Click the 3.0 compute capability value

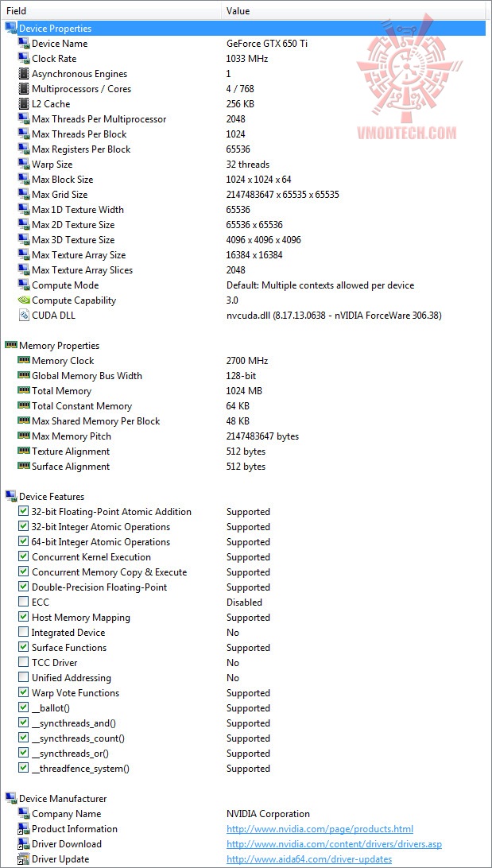pos(232,300)
